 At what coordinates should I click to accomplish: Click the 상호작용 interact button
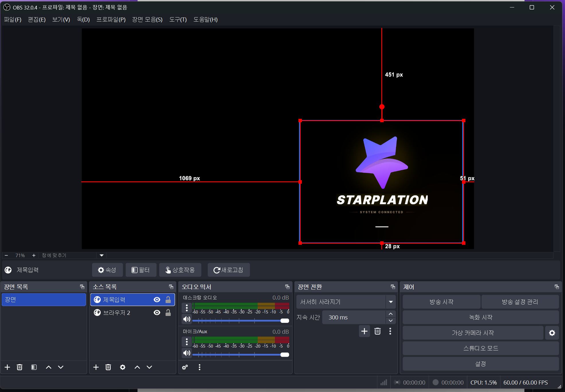[x=180, y=270]
